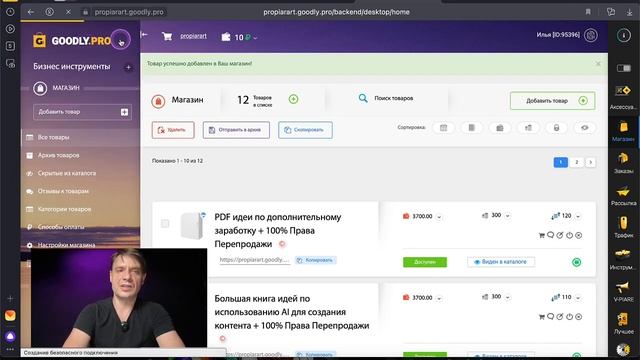Expand the 120 dropdown on PDF идеи product
Screen dimensions: 640x360
tap(578, 217)
